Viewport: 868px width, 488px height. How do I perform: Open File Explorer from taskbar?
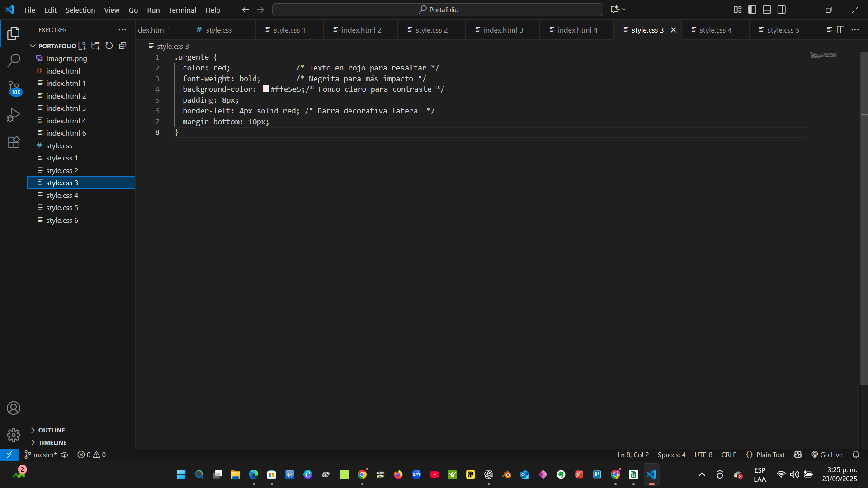(x=236, y=474)
